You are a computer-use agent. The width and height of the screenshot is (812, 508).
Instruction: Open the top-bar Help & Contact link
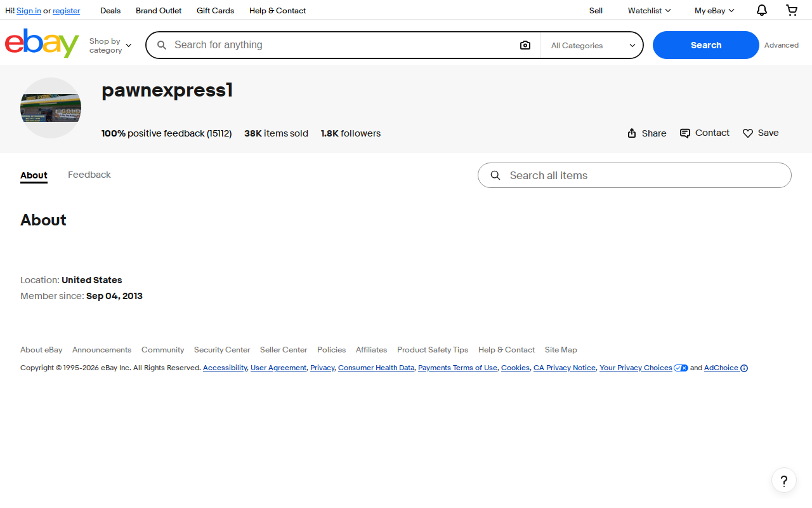[277, 11]
